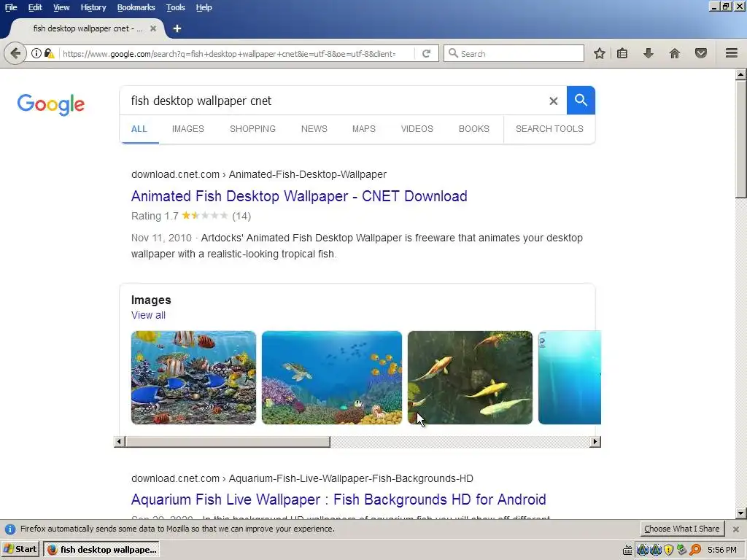This screenshot has width=747, height=560.
Task: Click the info icon in the notification bar
Action: point(10,529)
